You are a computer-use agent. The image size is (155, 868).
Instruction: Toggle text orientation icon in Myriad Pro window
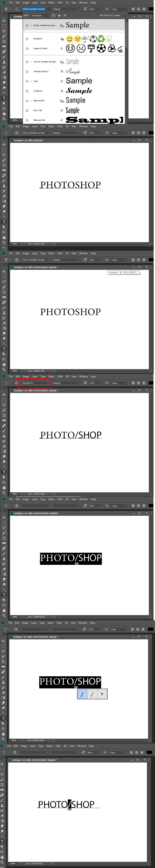tap(16, 383)
